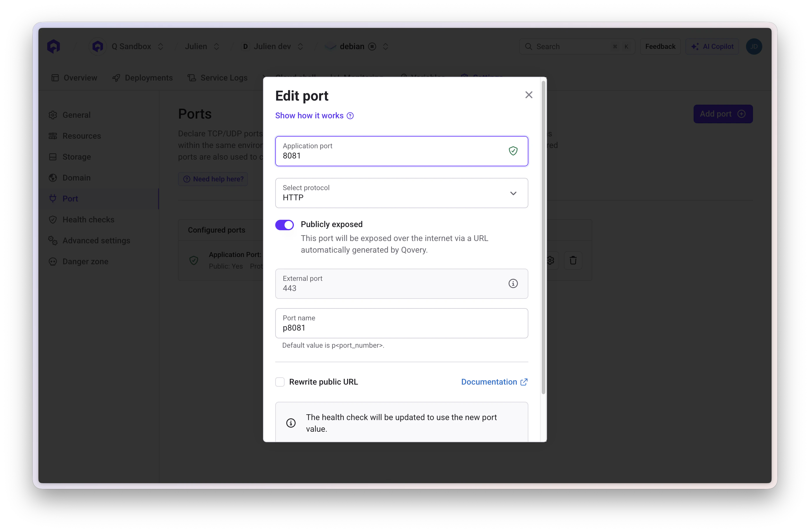Focus the Search field
The height and width of the screenshot is (532, 810).
577,47
